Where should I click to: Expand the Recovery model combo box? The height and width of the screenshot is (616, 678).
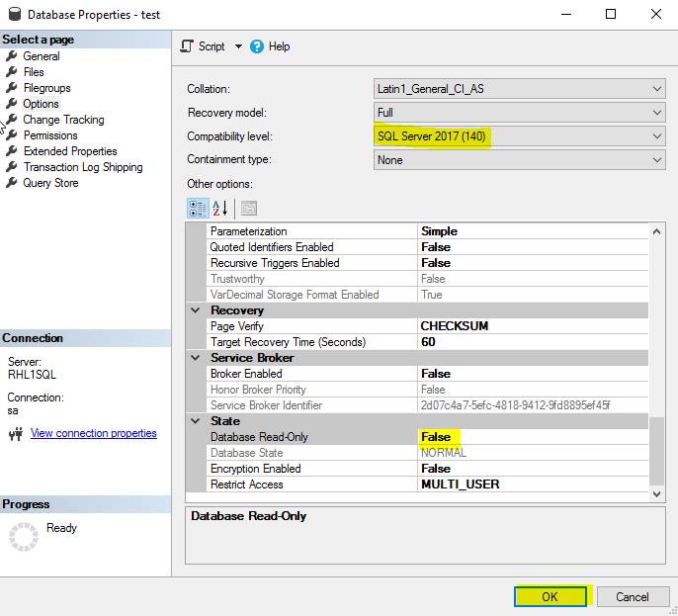click(x=657, y=113)
